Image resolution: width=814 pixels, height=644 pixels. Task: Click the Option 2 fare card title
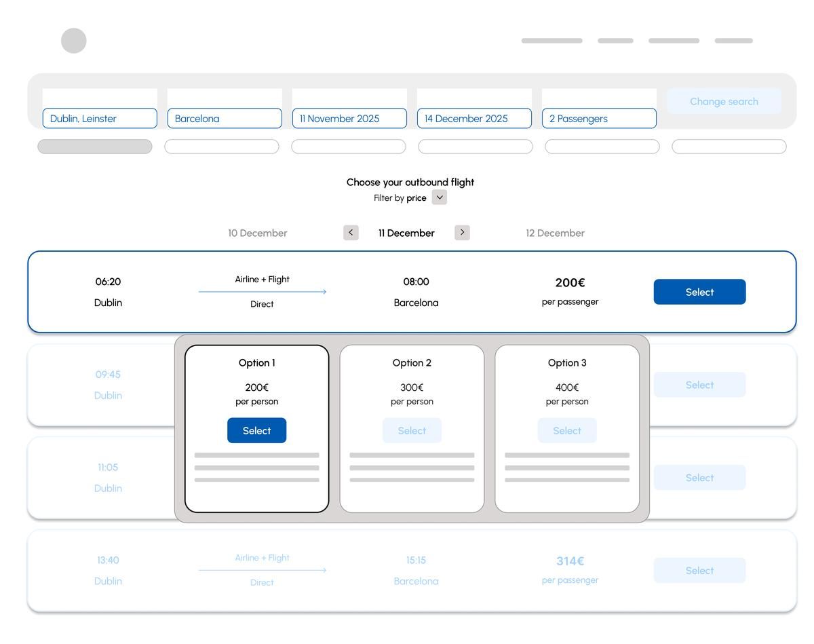tap(412, 362)
